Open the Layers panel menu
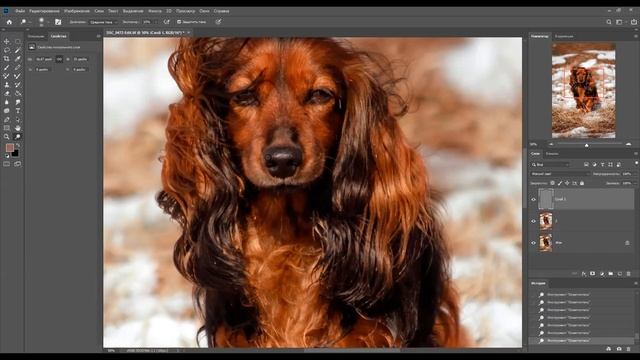 click(636, 153)
